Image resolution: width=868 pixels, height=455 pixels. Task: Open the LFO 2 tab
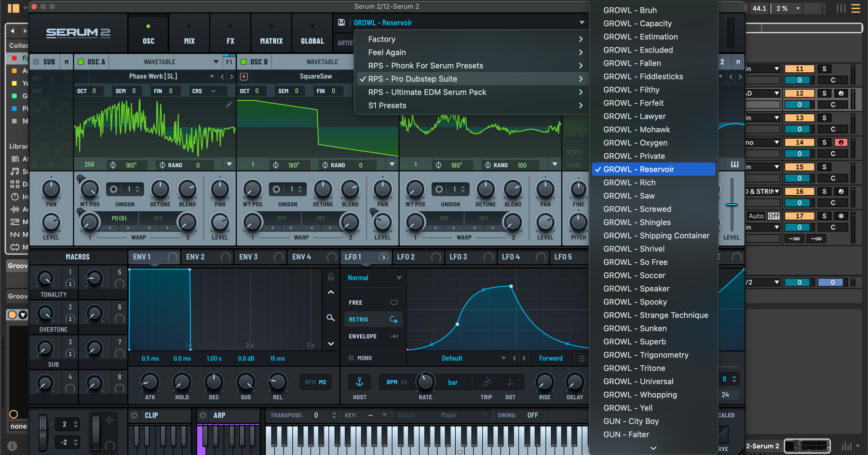point(419,257)
